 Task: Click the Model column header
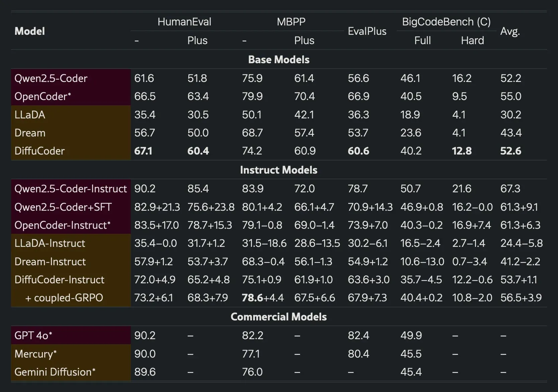click(30, 31)
